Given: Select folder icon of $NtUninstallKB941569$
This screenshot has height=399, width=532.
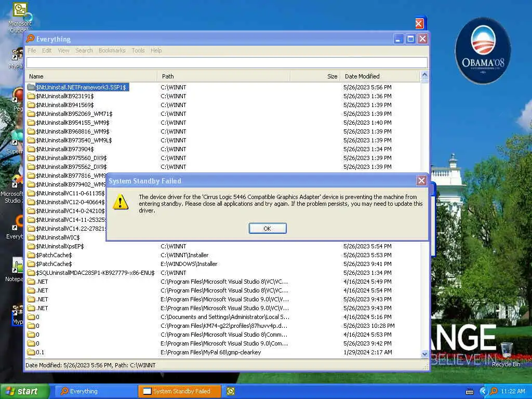Looking at the screenshot, I should pyautogui.click(x=31, y=105).
